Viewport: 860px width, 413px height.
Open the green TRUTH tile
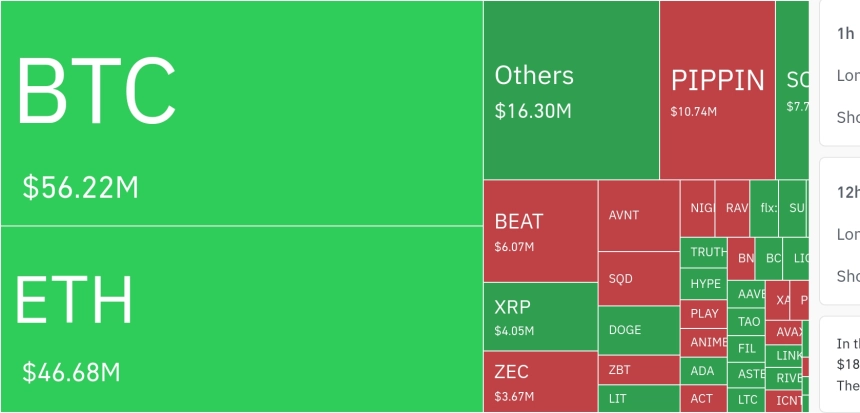tap(704, 253)
